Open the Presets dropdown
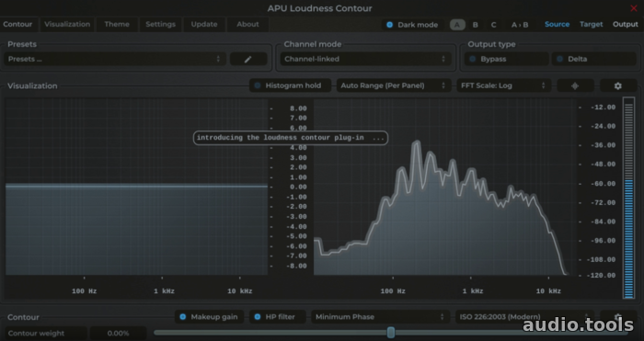The height and width of the screenshot is (341, 644). 115,59
